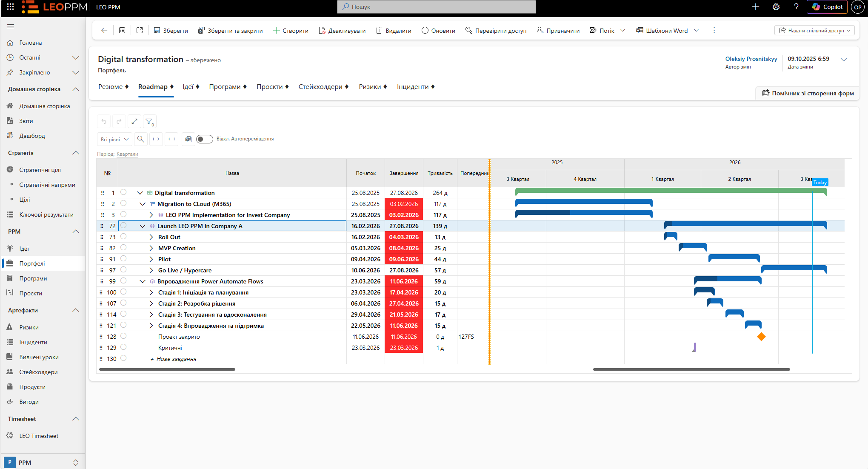Open the Gantt filter icon

click(x=149, y=122)
